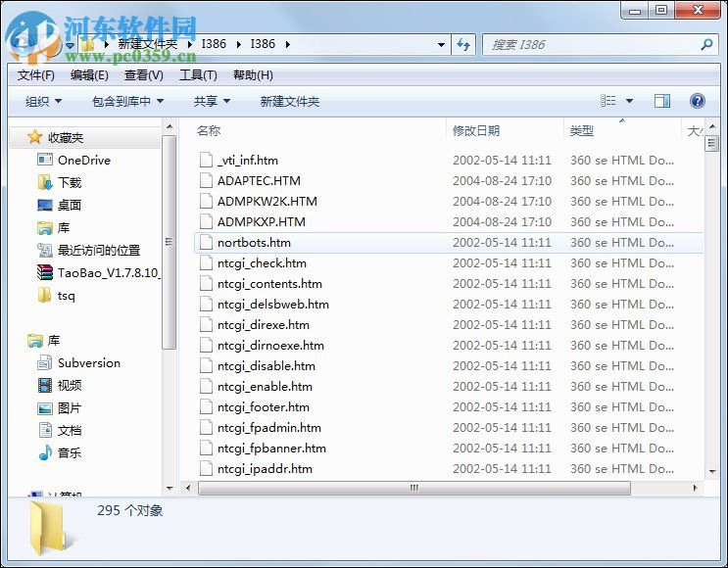Open 桌面 in favorites
The width and height of the screenshot is (728, 568).
click(x=70, y=205)
